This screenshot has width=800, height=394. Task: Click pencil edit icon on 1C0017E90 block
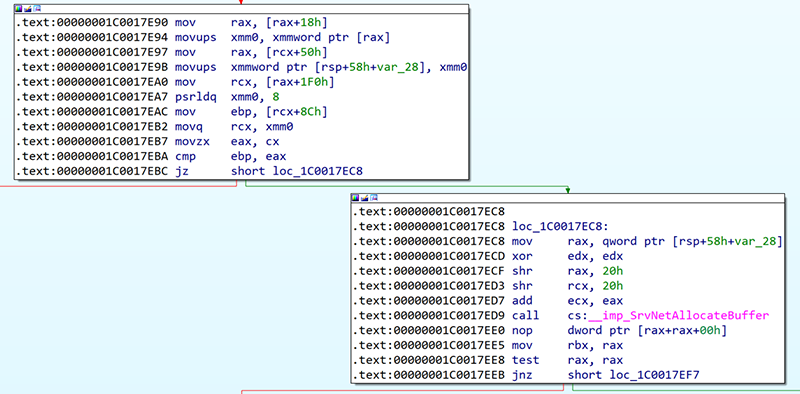[28, 9]
